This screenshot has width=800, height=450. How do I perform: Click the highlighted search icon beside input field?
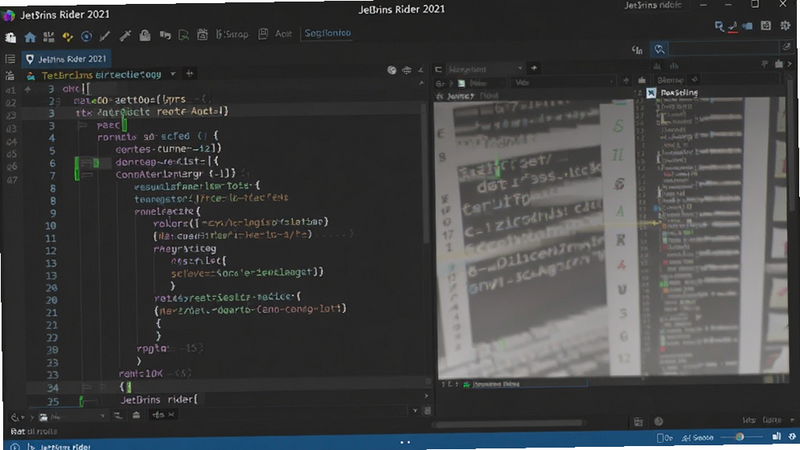click(659, 49)
